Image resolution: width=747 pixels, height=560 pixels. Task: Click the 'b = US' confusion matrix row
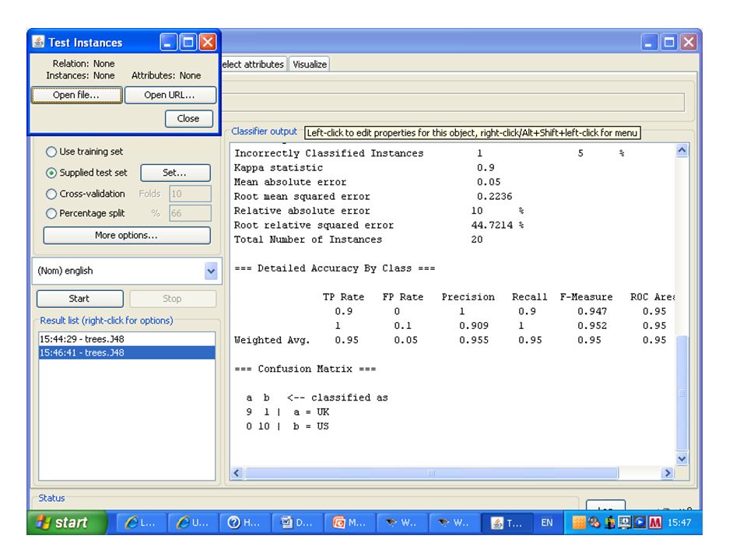click(x=288, y=426)
